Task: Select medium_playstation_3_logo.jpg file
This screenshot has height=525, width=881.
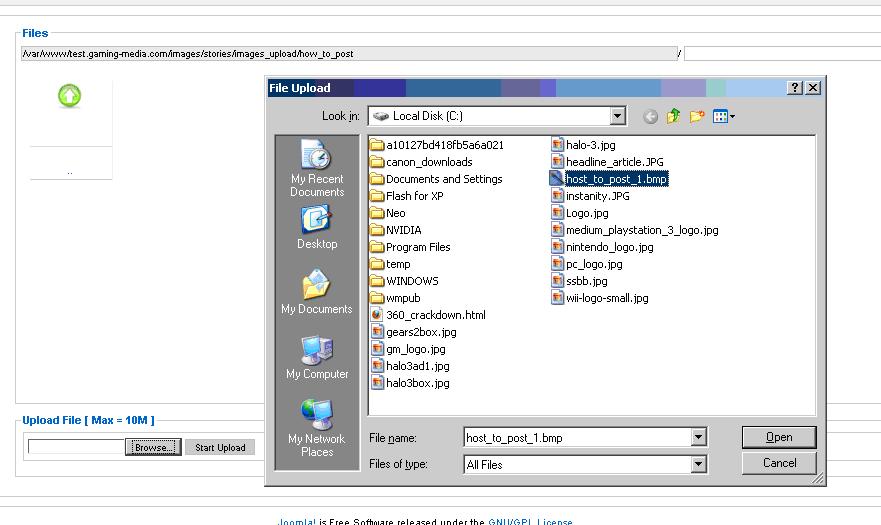Action: pos(634,230)
